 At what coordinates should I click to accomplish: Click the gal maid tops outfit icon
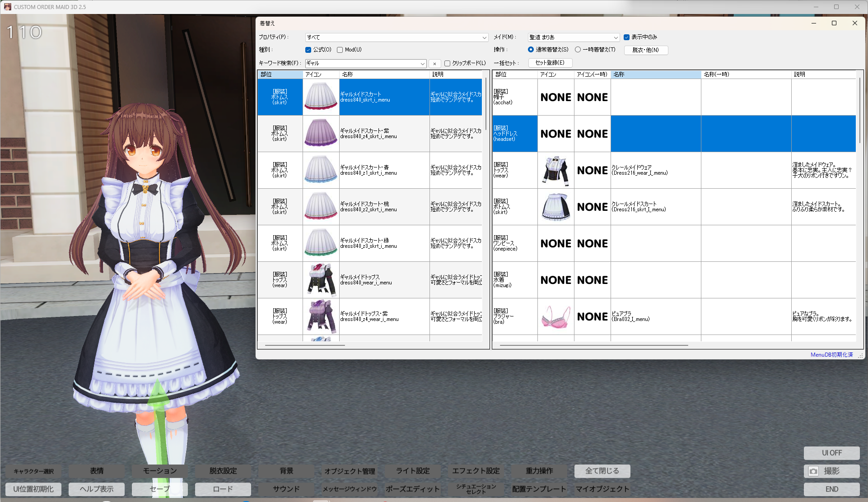[321, 280]
